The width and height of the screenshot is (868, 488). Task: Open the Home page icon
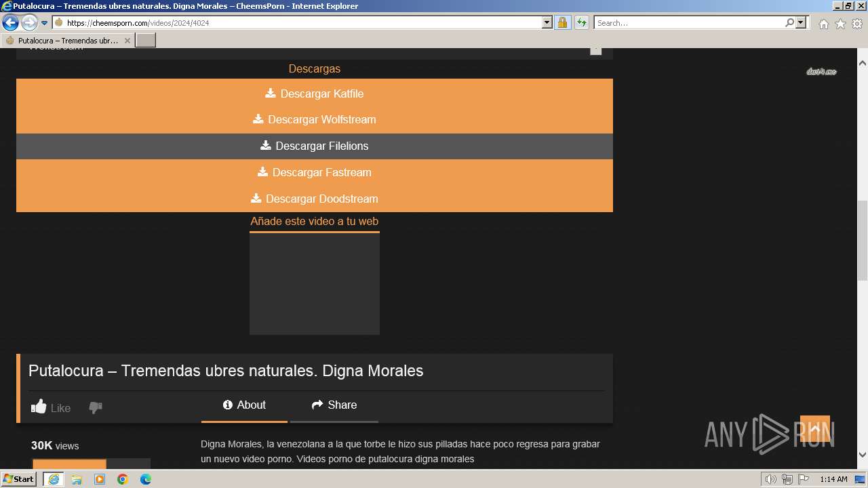(x=823, y=24)
